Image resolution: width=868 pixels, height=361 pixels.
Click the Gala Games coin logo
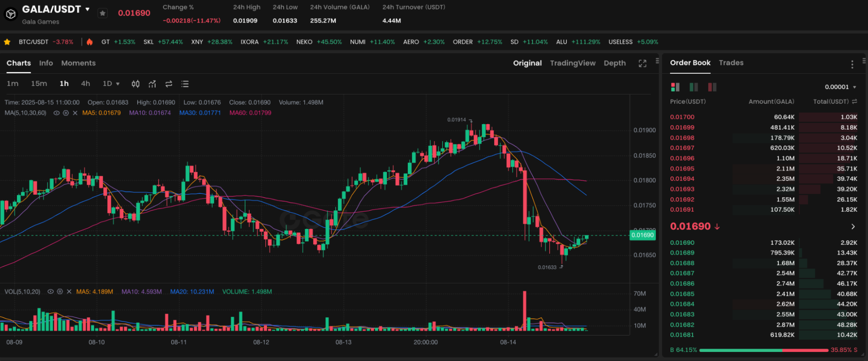[11, 14]
